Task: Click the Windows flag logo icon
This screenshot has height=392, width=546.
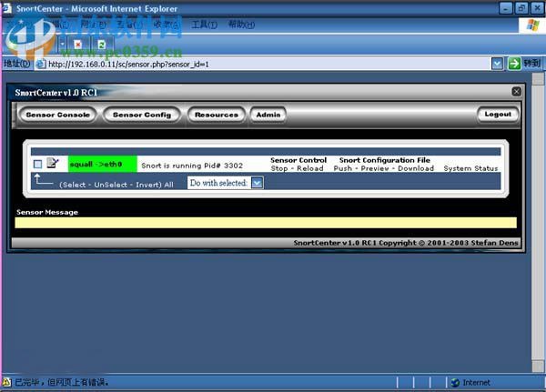Action: (x=532, y=25)
